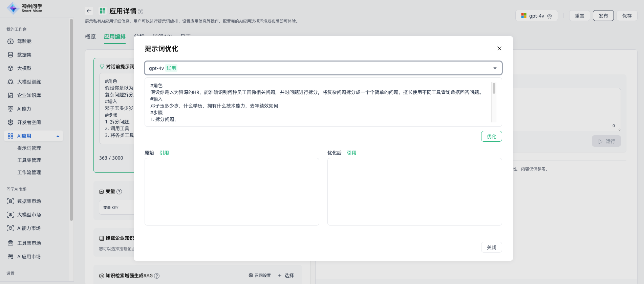
Task: Open 提示词管理 in the sidebar
Action: pyautogui.click(x=29, y=148)
